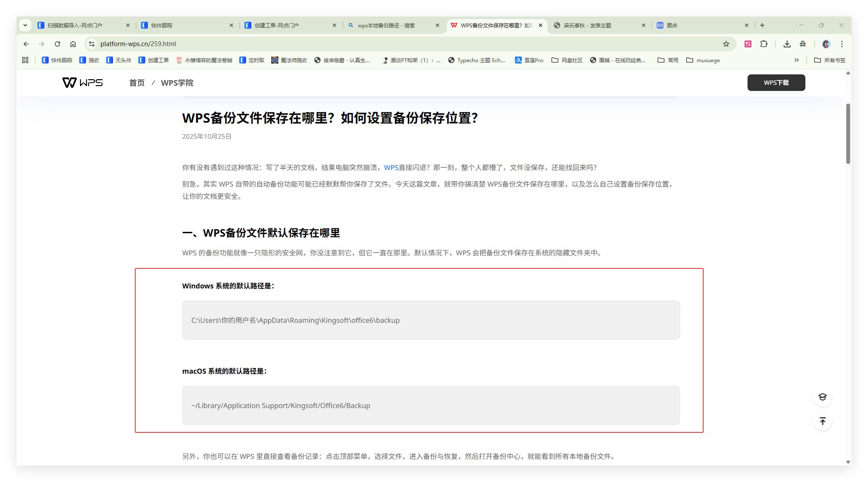Click the floating graduation cap icon

point(822,397)
